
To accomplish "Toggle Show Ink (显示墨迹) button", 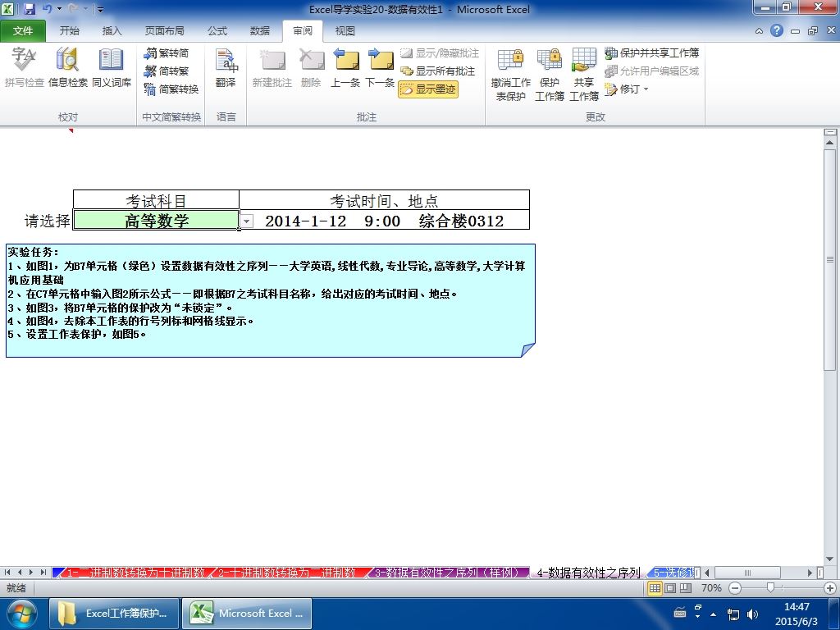I will (428, 89).
